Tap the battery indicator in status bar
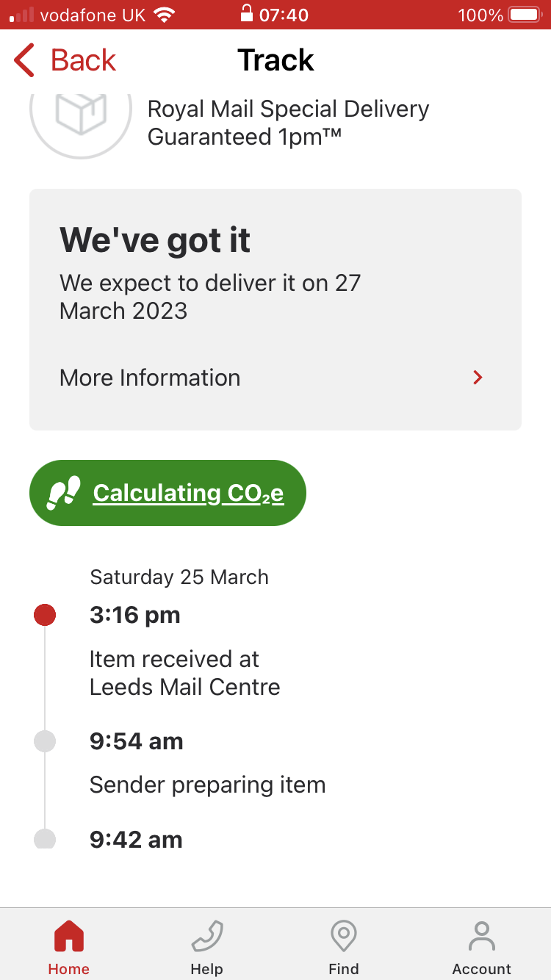This screenshot has height=980, width=551. coord(525,15)
